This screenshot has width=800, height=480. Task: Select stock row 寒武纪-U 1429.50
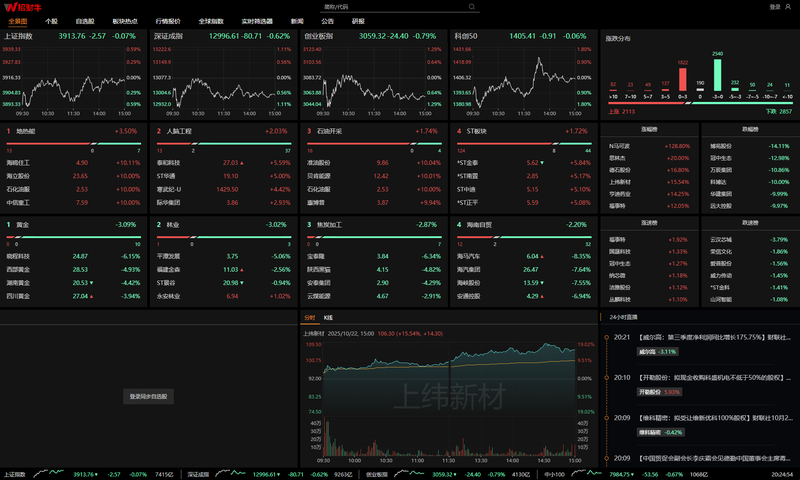(x=224, y=189)
